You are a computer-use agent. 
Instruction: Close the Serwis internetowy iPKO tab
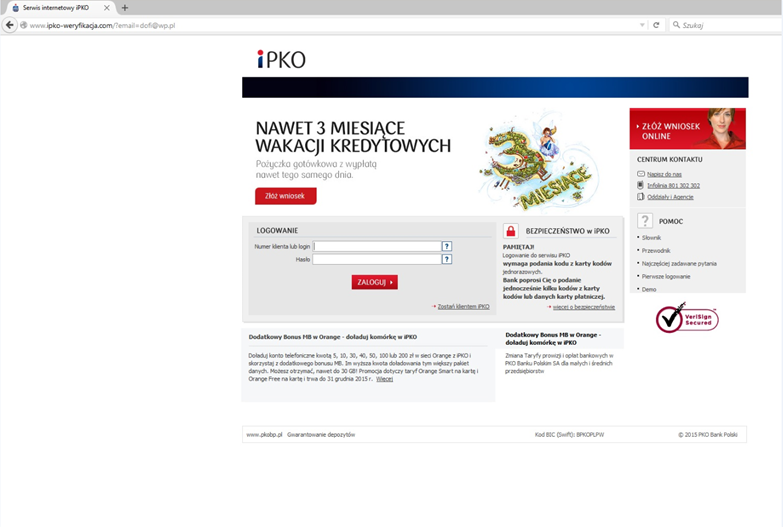(x=107, y=8)
